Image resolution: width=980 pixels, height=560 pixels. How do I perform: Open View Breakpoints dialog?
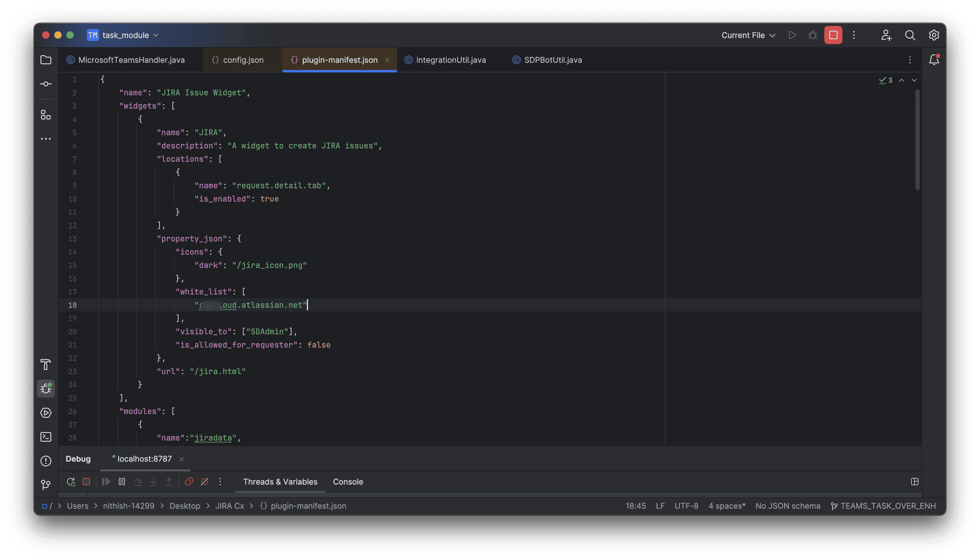pyautogui.click(x=189, y=482)
